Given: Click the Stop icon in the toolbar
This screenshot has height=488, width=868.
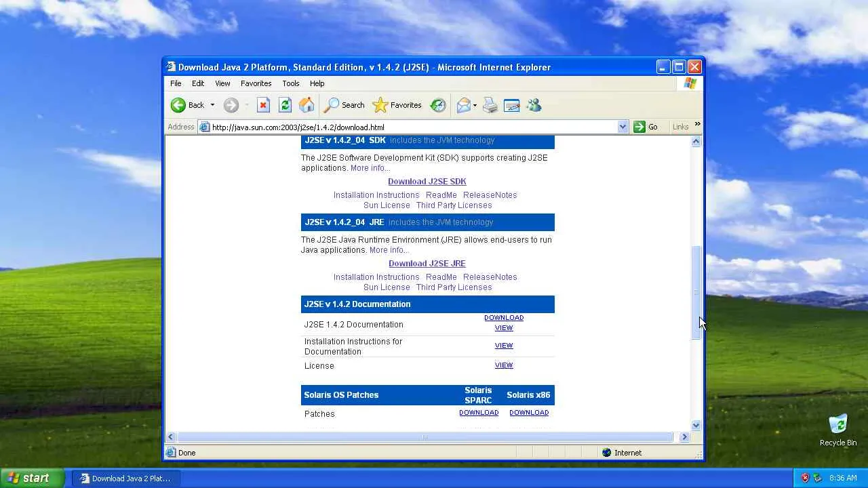Looking at the screenshot, I should click(x=263, y=105).
